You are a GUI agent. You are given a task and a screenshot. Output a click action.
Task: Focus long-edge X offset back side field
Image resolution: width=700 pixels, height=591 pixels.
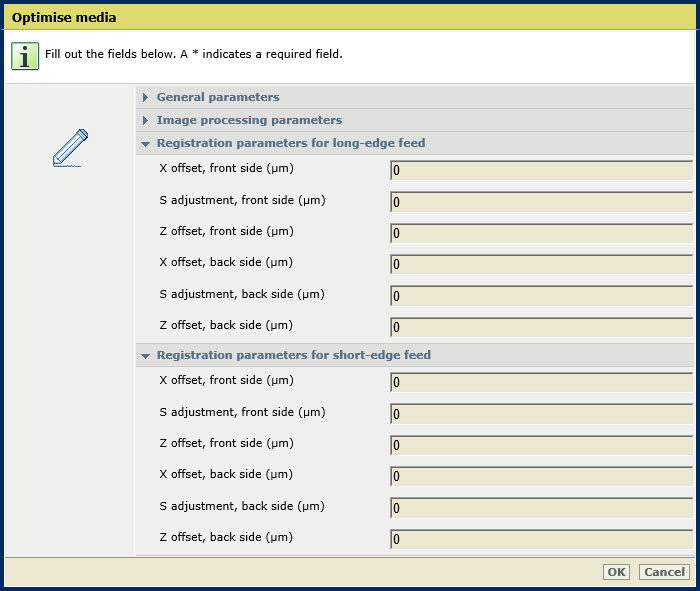(542, 264)
